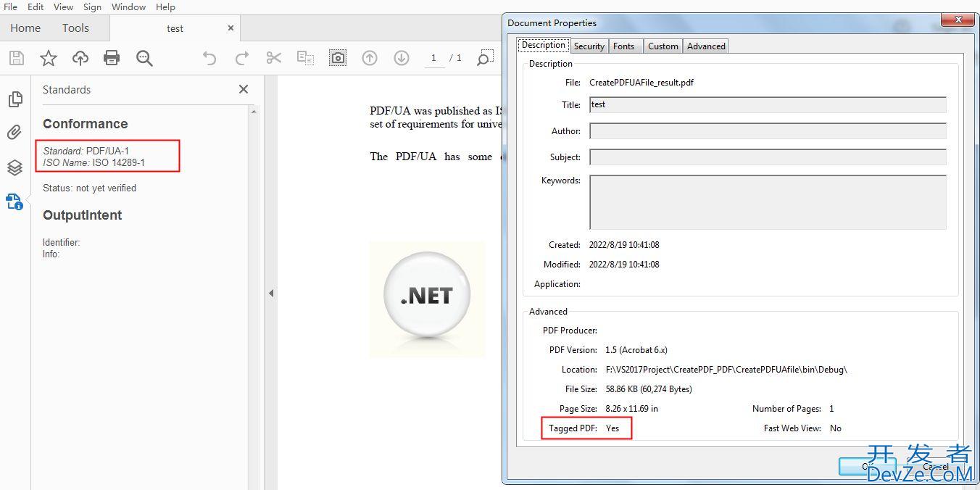The height and width of the screenshot is (490, 980).
Task: Select the snapshot camera tool
Action: tap(337, 58)
